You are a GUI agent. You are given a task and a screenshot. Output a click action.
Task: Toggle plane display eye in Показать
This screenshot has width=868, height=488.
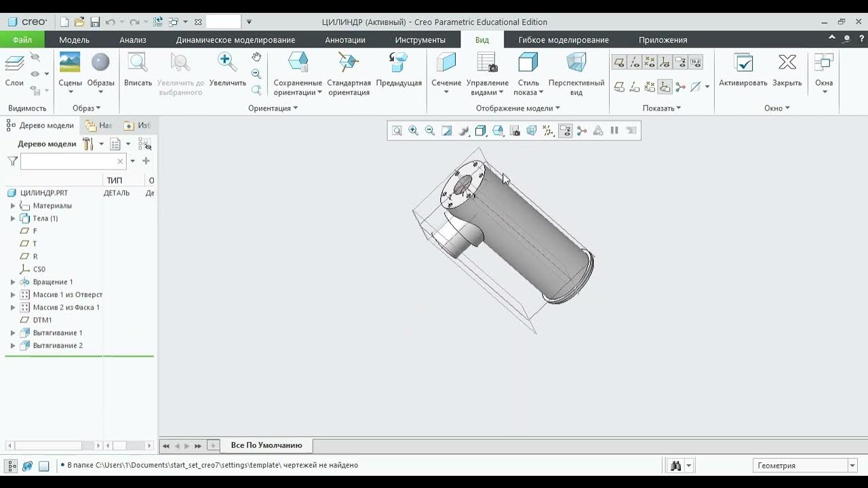619,63
